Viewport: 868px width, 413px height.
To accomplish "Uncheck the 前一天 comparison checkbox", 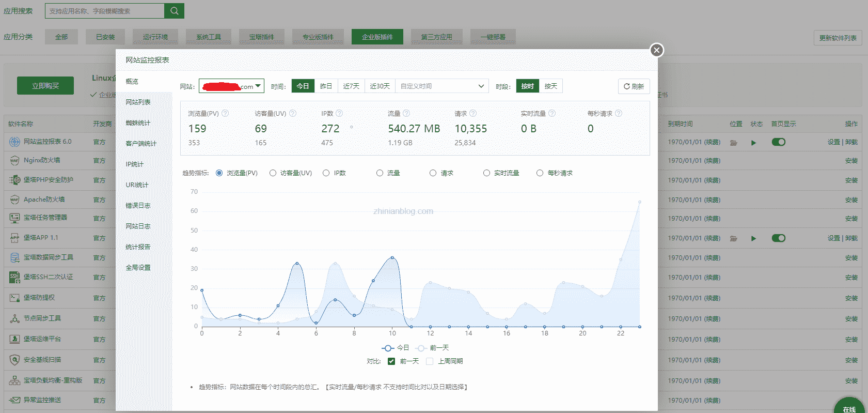I will (391, 361).
